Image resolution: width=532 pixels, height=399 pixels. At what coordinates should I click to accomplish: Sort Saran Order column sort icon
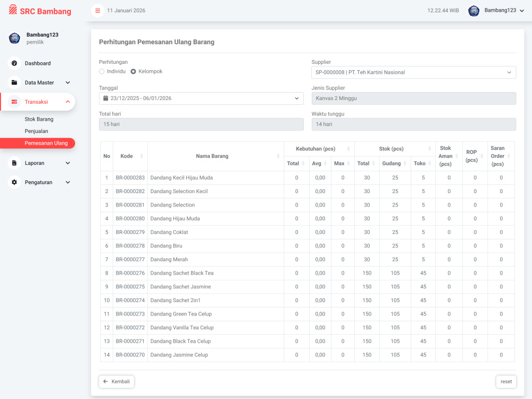509,156
